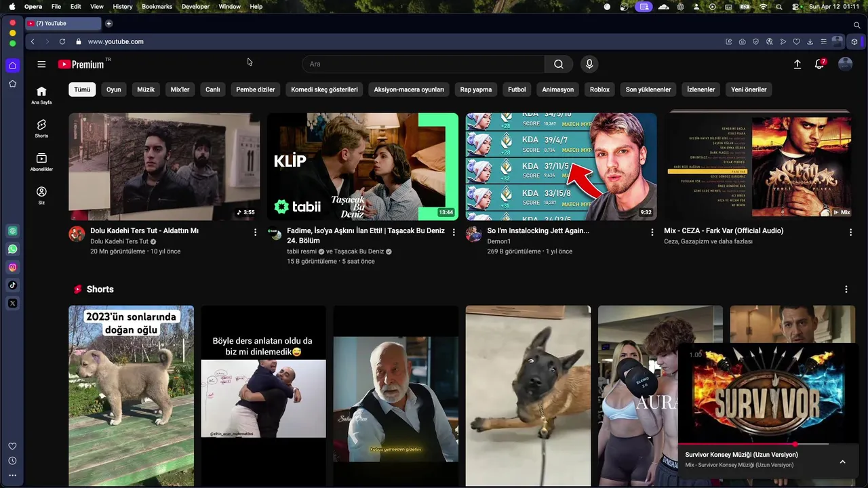Open the 2023'ün sonlarında doğan oğlu Short
This screenshot has height=488, width=868.
click(x=131, y=396)
